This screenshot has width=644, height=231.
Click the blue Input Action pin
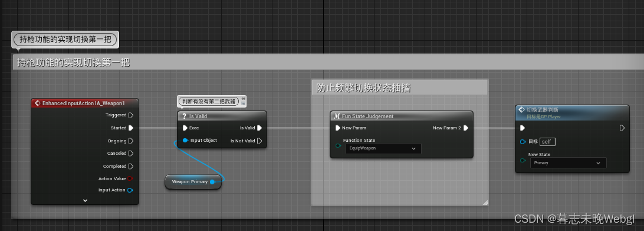coord(130,190)
